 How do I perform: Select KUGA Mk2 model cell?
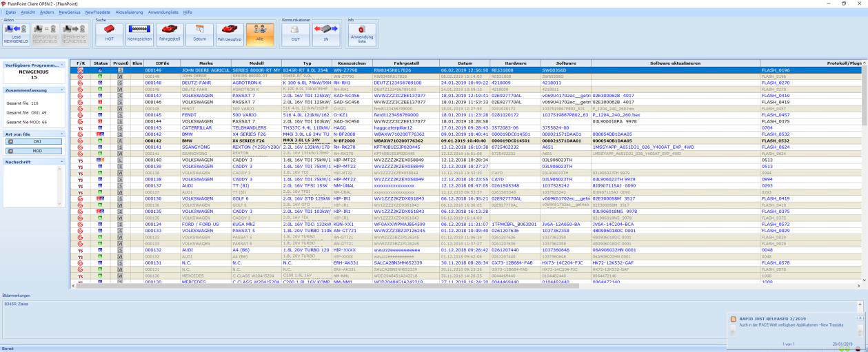tap(256, 224)
